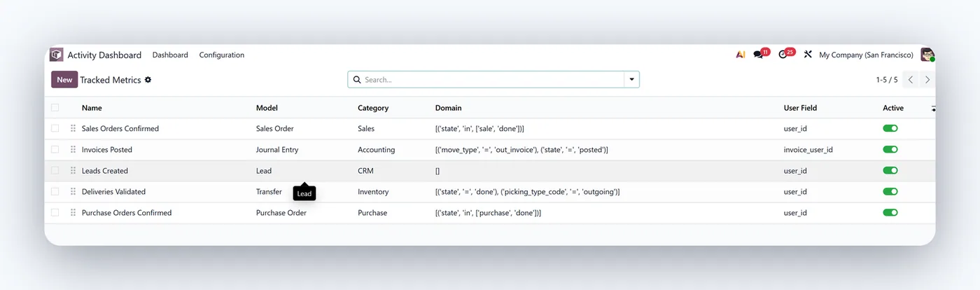Viewport: 980px width, 290px height.
Task: Open the debug tools wrench icon
Action: [807, 55]
